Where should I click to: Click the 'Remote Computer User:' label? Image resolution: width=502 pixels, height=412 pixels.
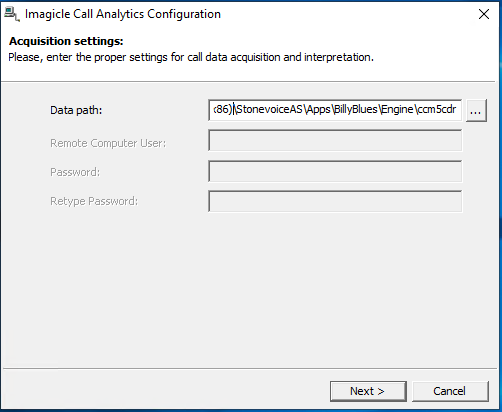pyautogui.click(x=108, y=143)
